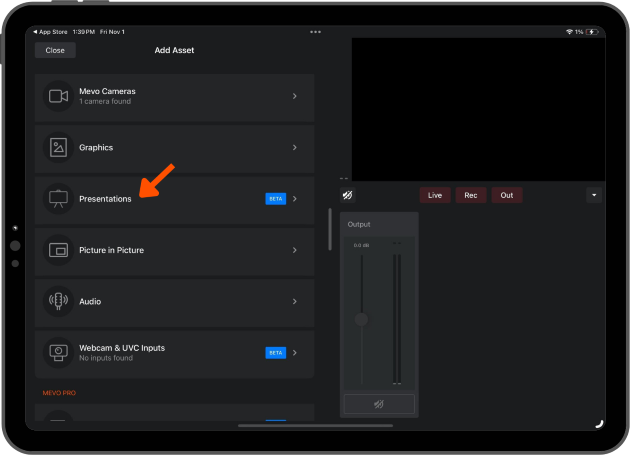Click the "Output" channel label
Image resolution: width=630 pixels, height=455 pixels.
[x=359, y=224]
